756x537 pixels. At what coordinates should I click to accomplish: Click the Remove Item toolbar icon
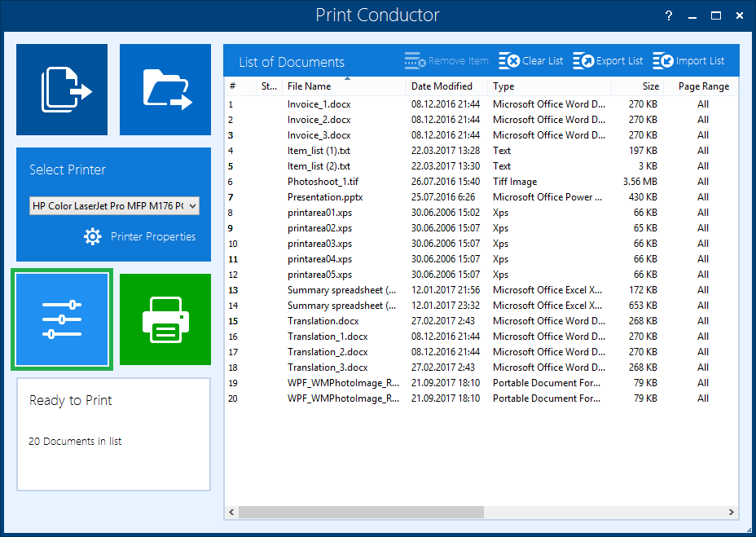[x=415, y=59]
